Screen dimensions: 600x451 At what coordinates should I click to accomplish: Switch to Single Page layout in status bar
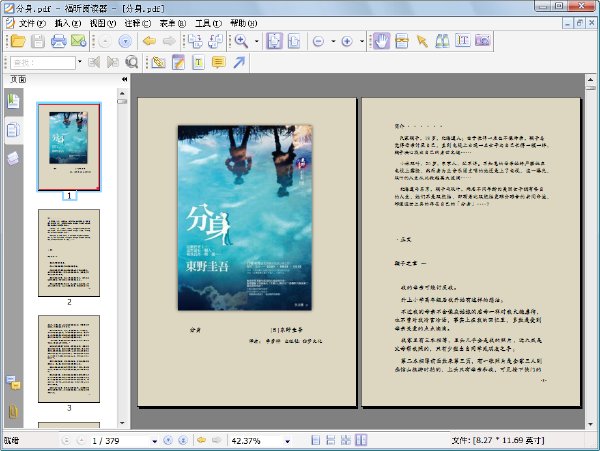point(316,440)
